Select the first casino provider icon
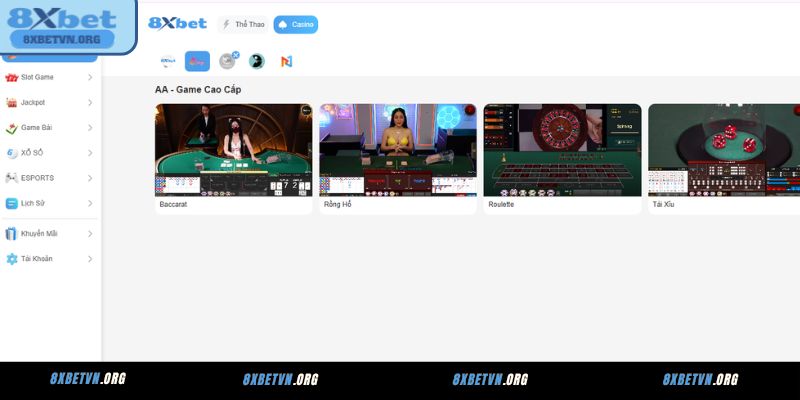 tap(168, 61)
